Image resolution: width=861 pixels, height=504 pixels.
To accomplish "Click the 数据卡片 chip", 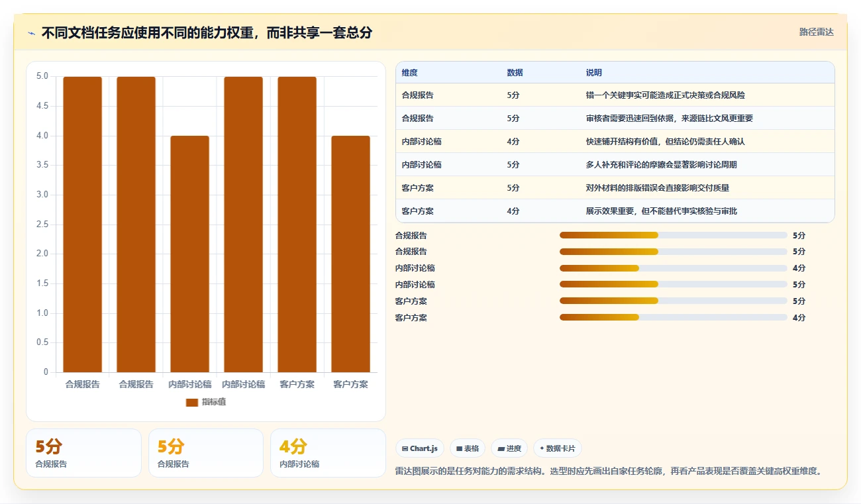I will 558,448.
